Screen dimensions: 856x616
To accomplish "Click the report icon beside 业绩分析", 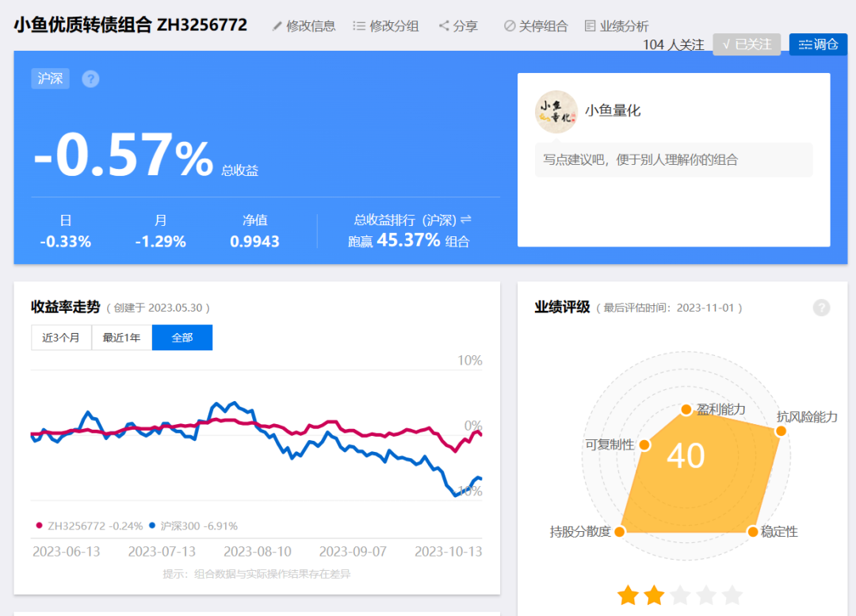I will (590, 25).
